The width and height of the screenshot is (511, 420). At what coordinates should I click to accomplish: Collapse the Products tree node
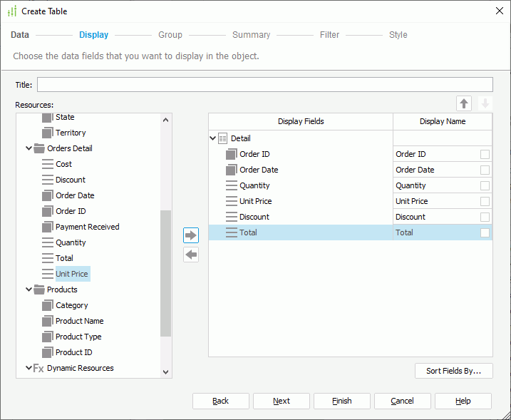click(29, 290)
